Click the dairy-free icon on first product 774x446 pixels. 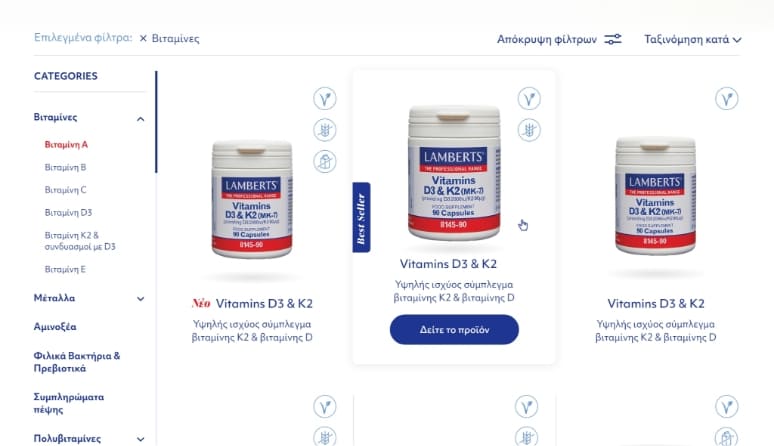pos(325,161)
